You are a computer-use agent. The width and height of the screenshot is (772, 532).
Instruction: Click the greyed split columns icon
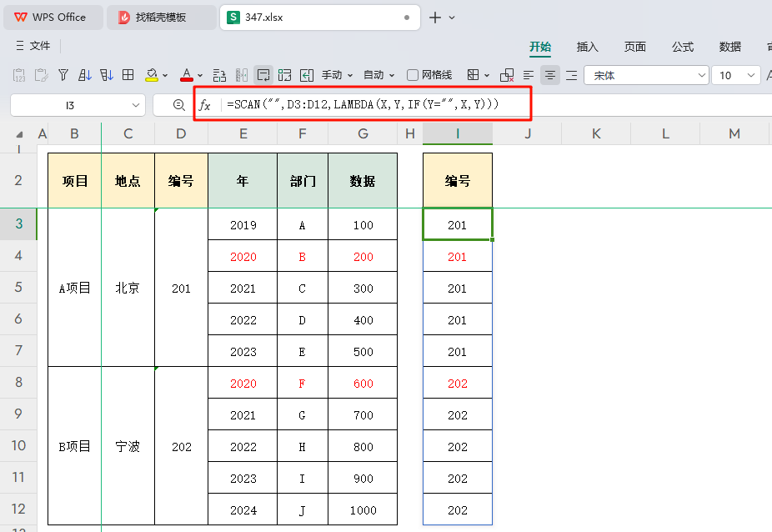[242, 75]
